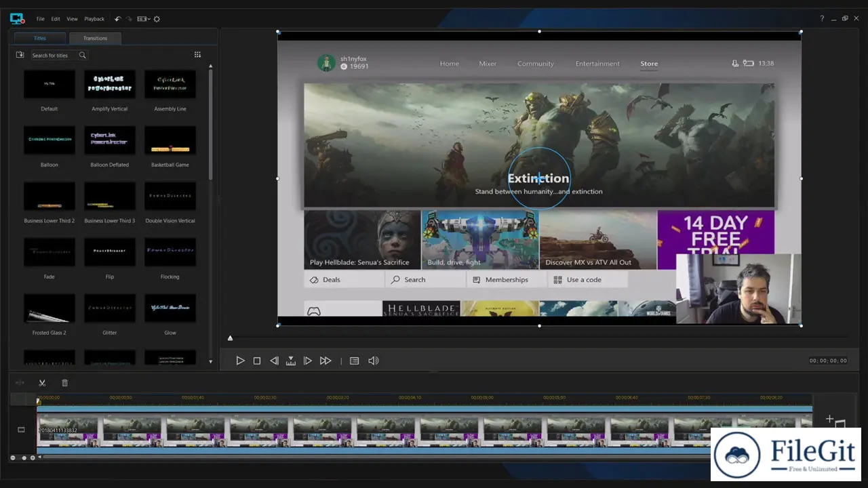868x488 pixels.
Task: Click the Screen Recorder app logo
Action: point(18,18)
